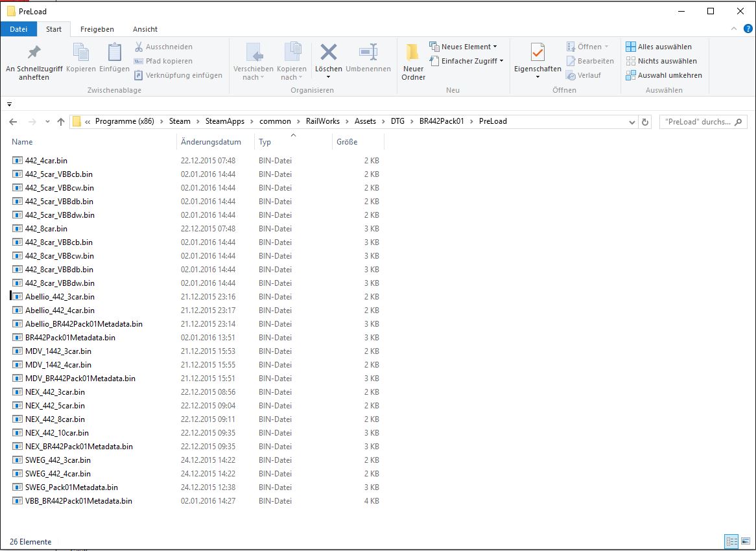Screen dimensions: 756x551
Task: Create a folder with Neuer Ordner icon
Action: tap(413, 53)
